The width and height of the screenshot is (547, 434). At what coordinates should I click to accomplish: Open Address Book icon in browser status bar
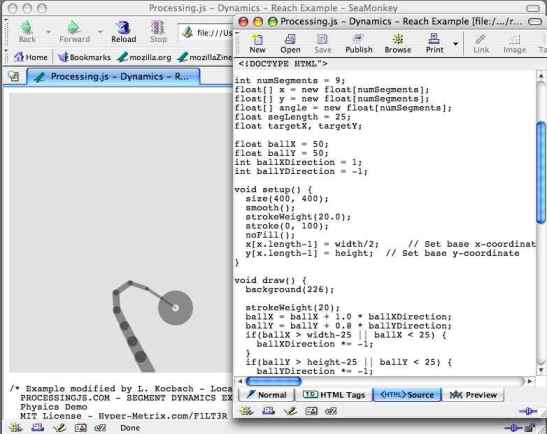pos(80,428)
